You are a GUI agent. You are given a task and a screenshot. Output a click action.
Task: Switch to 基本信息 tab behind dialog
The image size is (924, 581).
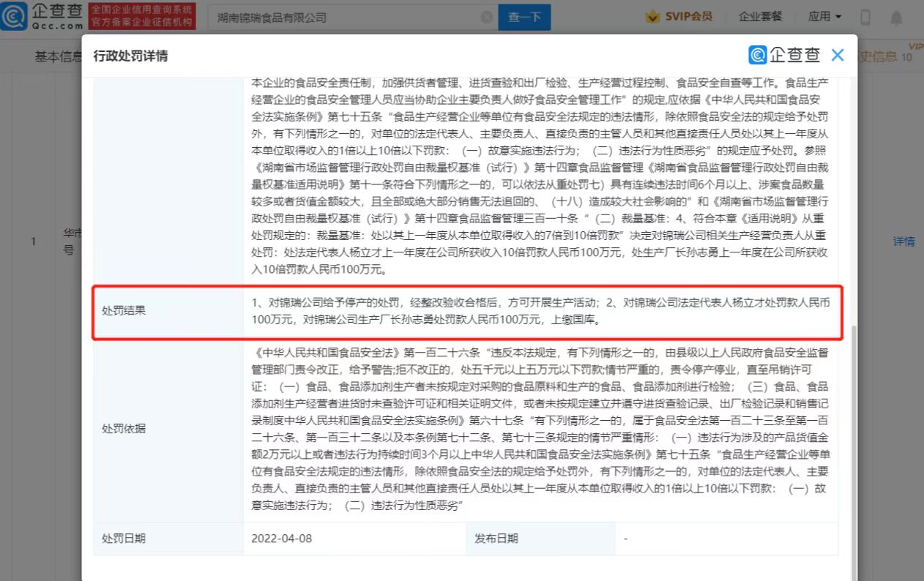click(59, 56)
